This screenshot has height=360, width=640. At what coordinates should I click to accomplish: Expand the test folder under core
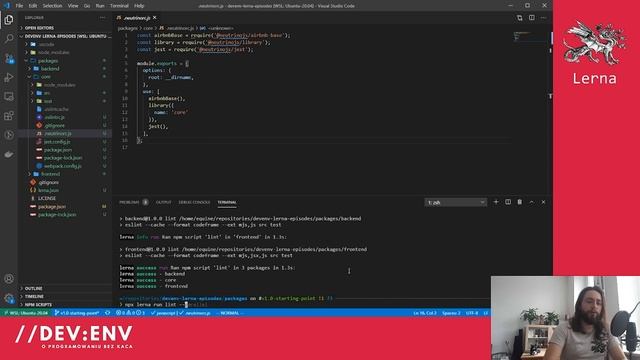point(48,101)
